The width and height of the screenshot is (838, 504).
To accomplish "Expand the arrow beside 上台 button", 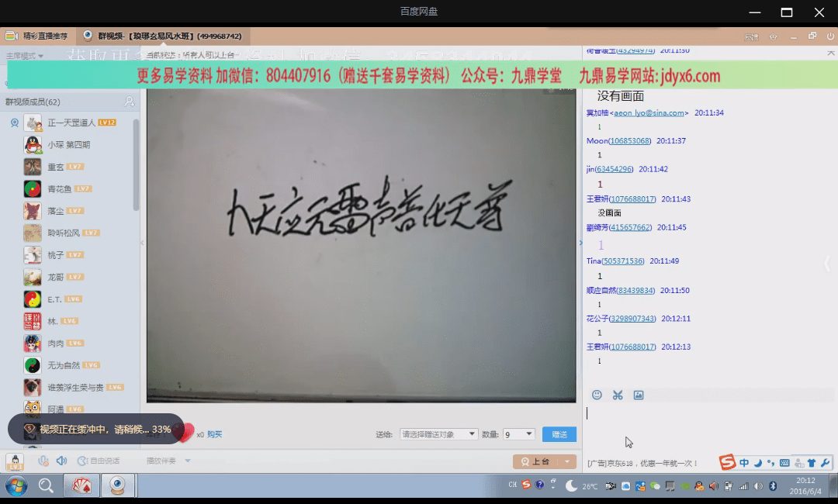I will pos(569,461).
